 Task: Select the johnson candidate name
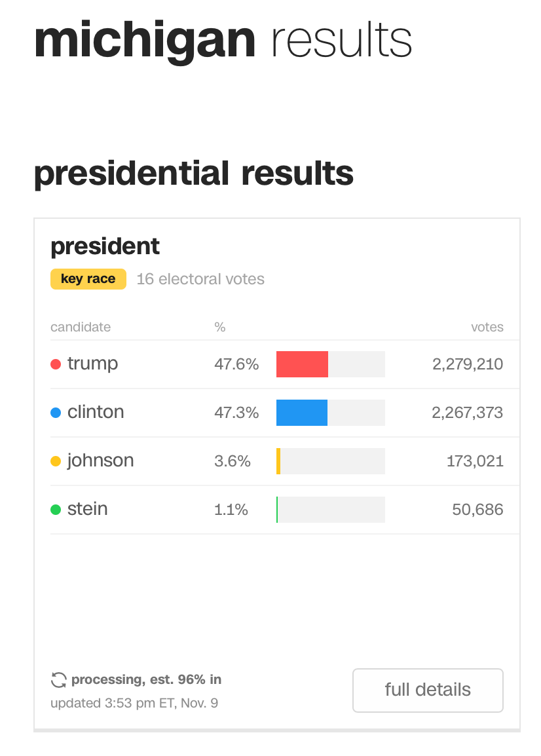click(x=100, y=461)
